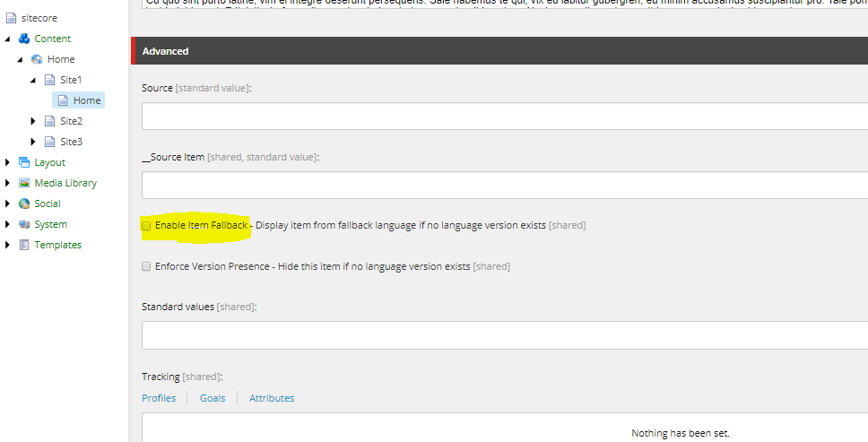Open the Goals tracking link

coord(213,398)
